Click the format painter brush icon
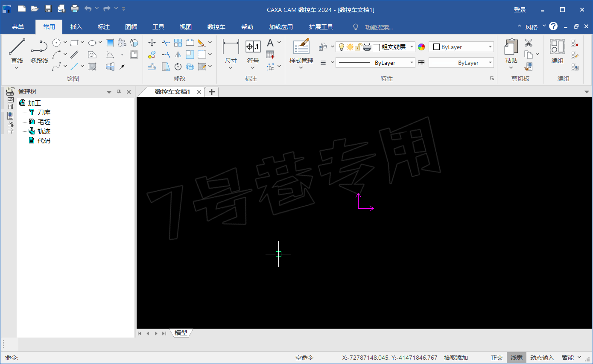The height and width of the screenshot is (364, 593). (529, 67)
